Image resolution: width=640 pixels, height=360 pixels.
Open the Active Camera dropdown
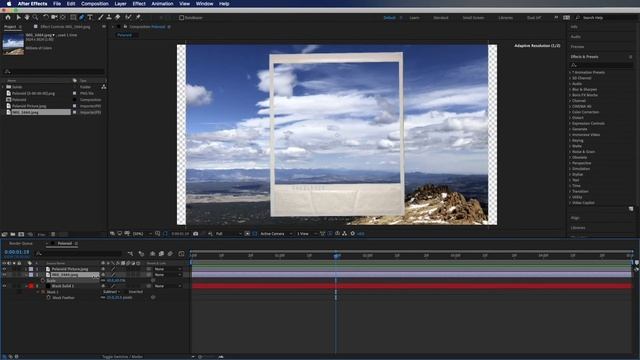click(276, 234)
